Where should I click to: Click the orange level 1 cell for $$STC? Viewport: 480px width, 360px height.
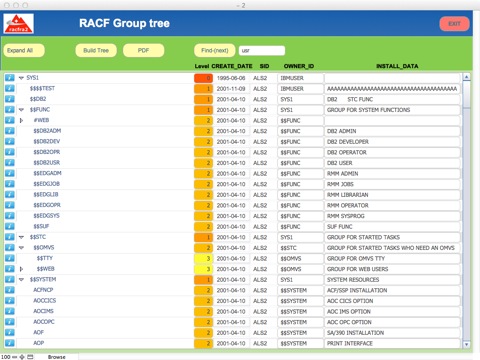(x=203, y=237)
